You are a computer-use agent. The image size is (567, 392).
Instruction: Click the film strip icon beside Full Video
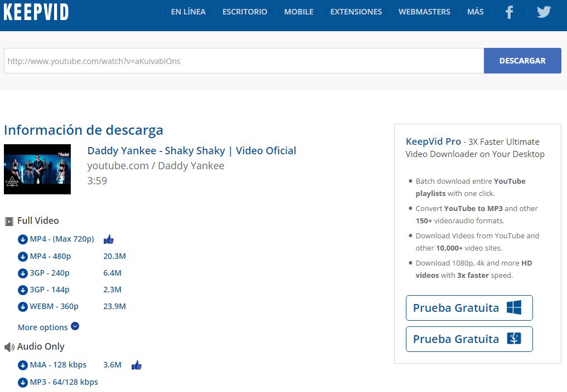coord(9,221)
